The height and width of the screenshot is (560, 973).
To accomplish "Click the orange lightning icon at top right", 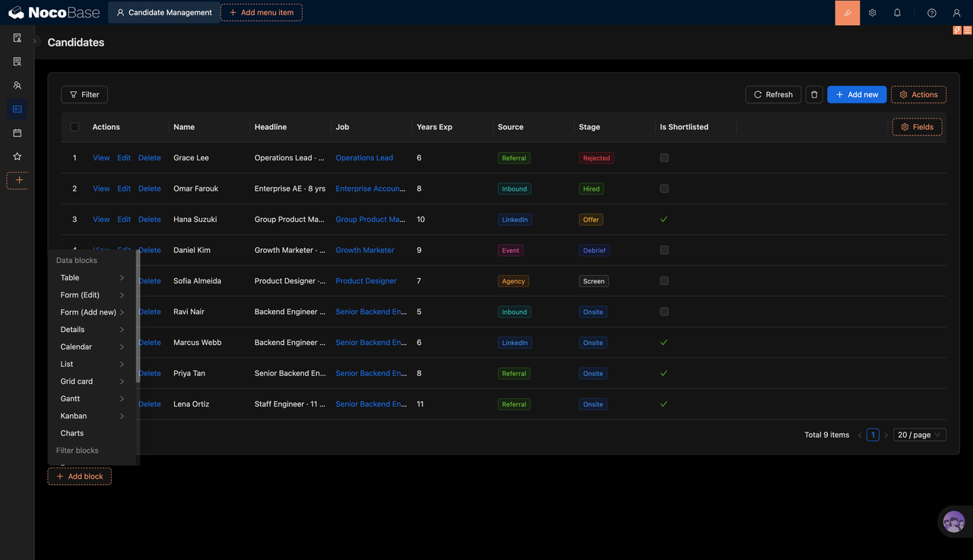I will [958, 30].
